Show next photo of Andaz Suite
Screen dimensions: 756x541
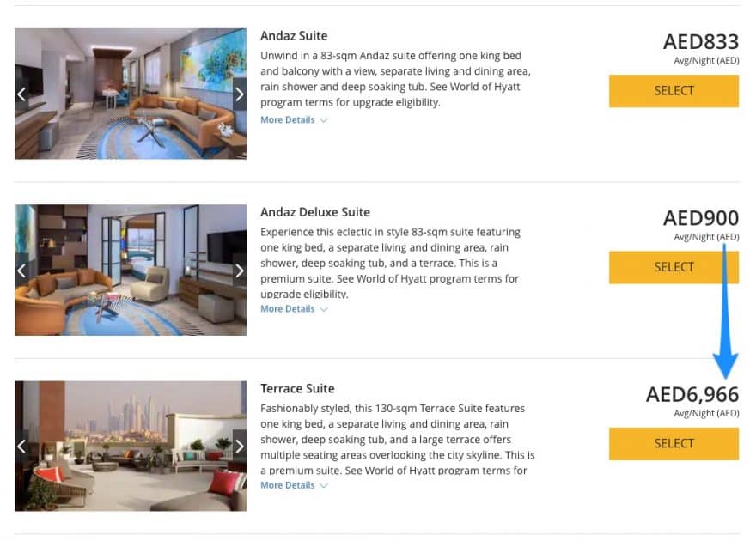240,94
